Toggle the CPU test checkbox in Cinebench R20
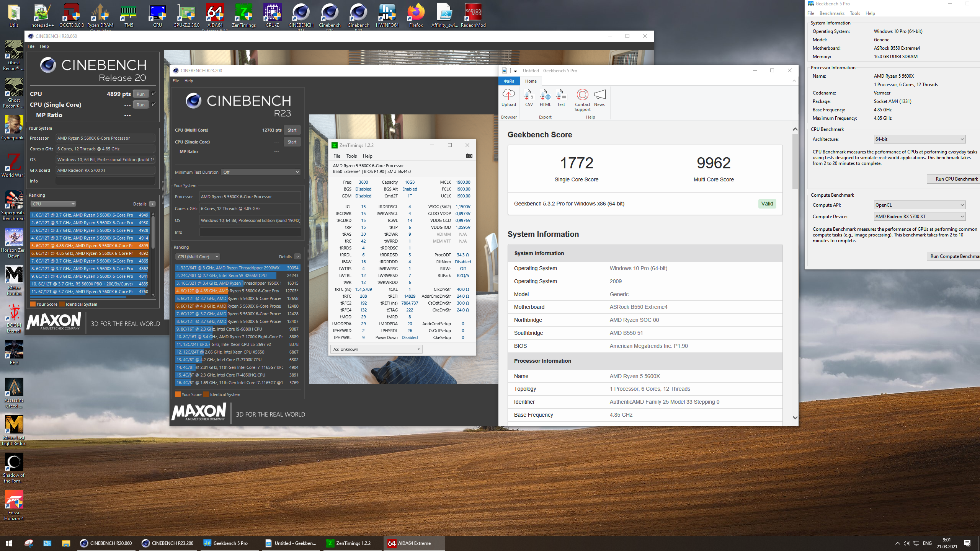Screen dimensions: 980x551 click(154, 94)
